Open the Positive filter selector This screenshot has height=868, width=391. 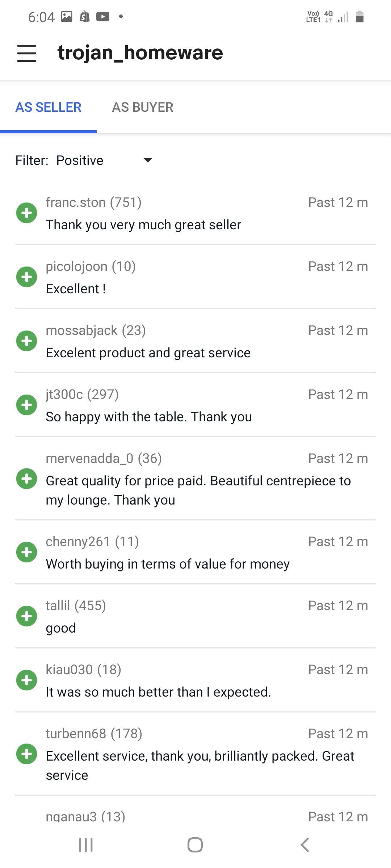click(80, 160)
